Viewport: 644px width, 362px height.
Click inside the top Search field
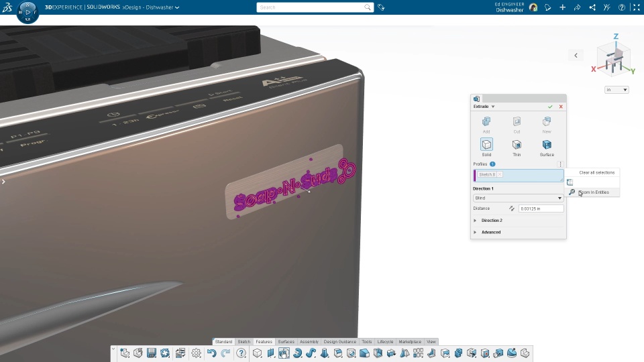coord(310,7)
